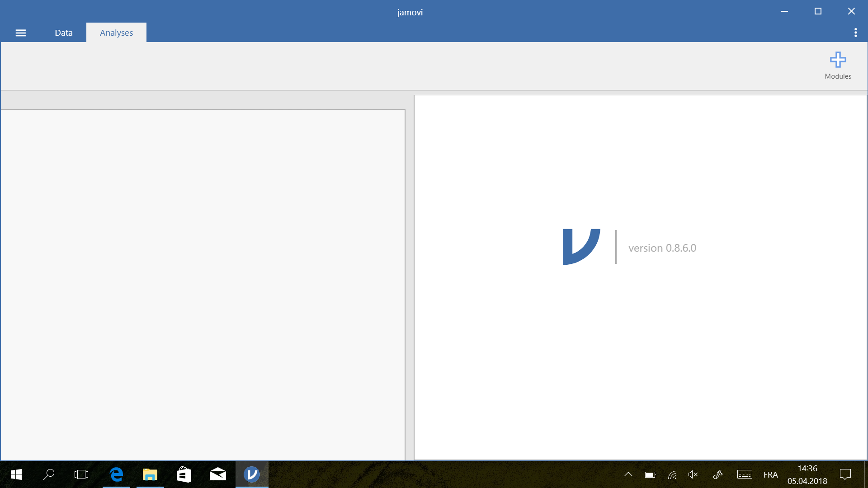Close the jamovi window
This screenshot has height=488, width=868.
tap(851, 11)
